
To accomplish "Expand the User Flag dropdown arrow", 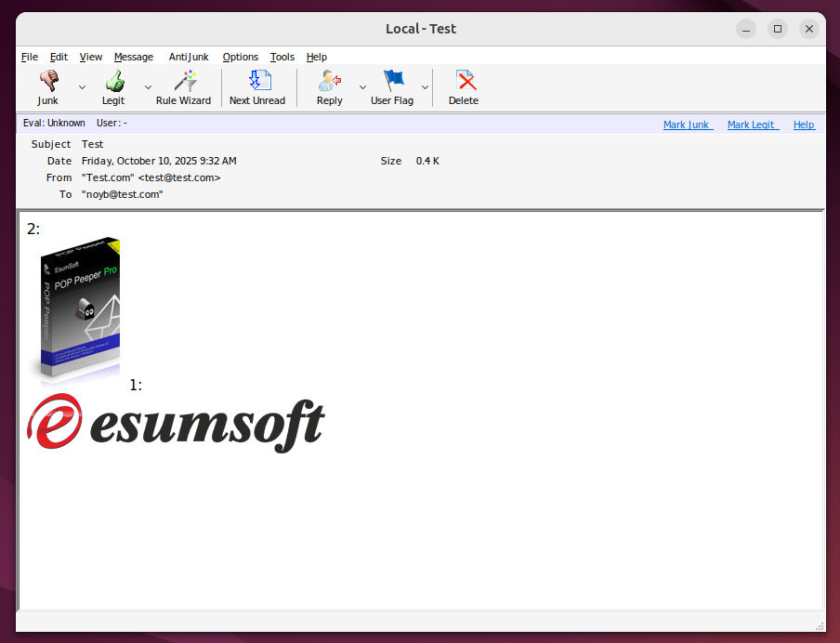I will click(x=425, y=87).
